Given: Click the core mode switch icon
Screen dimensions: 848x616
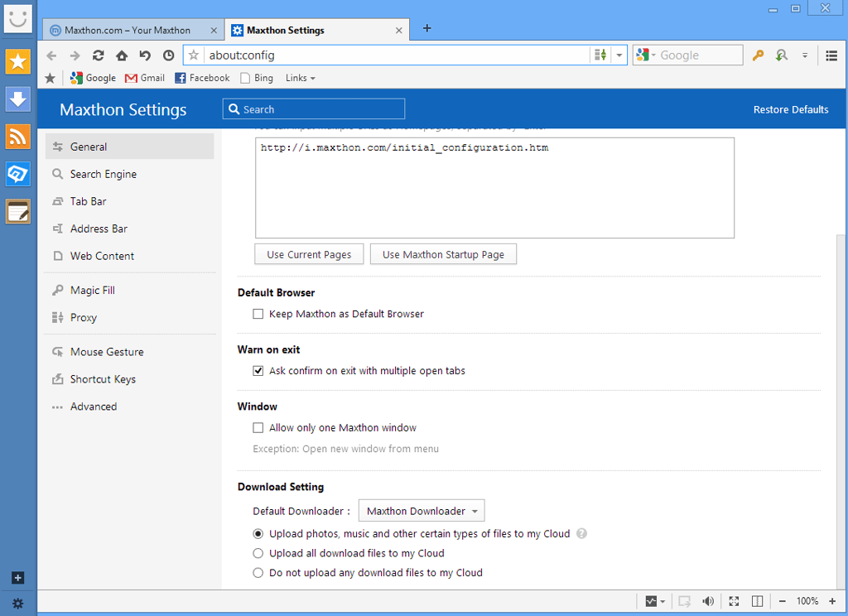Looking at the screenshot, I should pyautogui.click(x=600, y=55).
